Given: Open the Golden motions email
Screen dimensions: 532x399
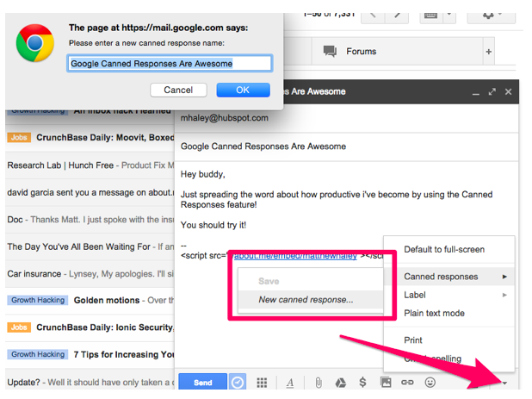Looking at the screenshot, I should tap(90, 300).
